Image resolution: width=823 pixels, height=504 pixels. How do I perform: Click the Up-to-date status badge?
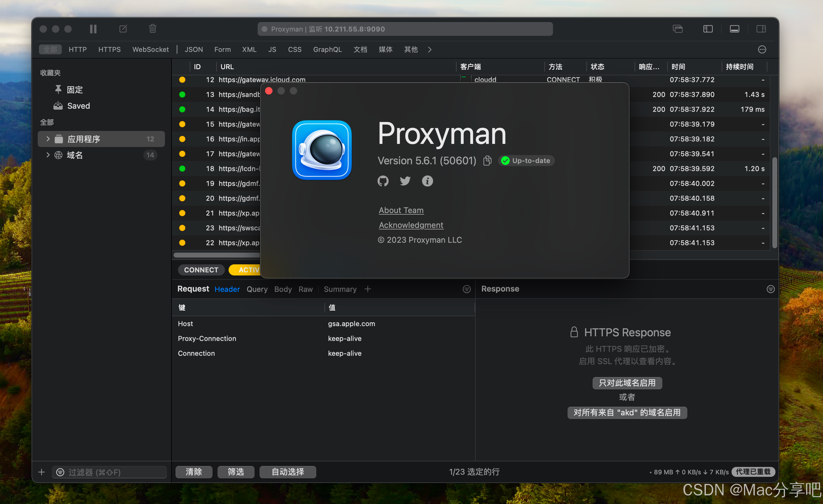[x=526, y=161]
